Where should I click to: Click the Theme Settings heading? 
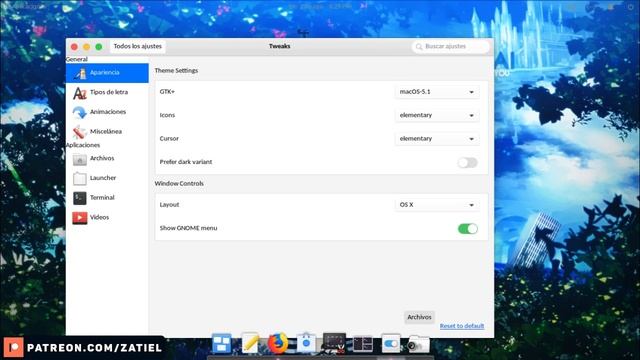coord(176,71)
